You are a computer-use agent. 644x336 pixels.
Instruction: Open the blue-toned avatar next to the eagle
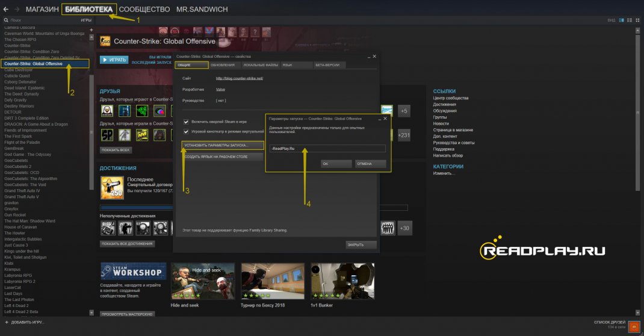coord(125,110)
